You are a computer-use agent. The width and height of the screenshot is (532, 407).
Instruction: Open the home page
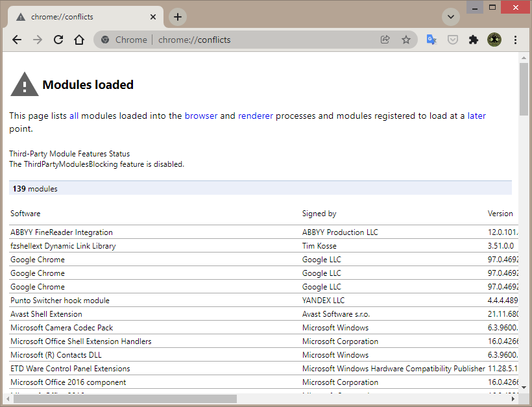point(79,40)
